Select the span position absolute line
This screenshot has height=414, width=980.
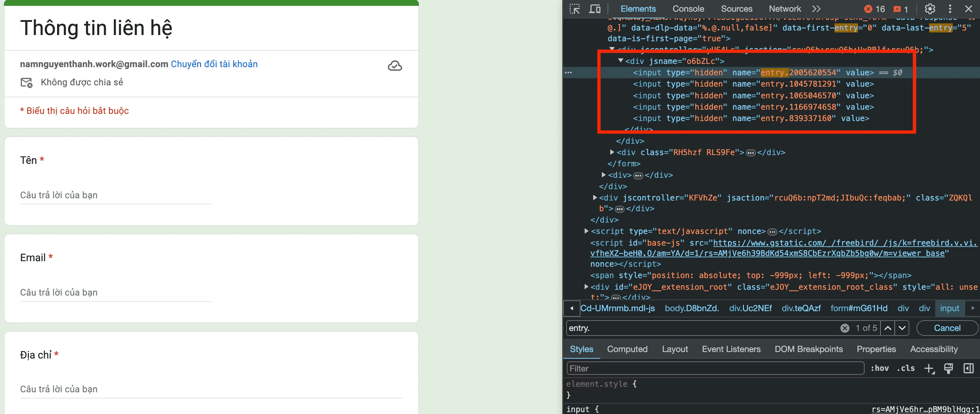751,275
